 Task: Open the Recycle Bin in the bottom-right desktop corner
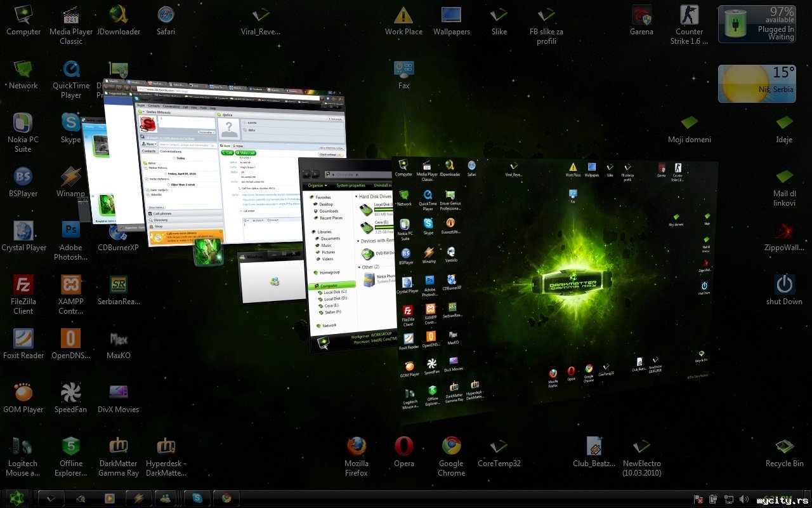[785, 453]
